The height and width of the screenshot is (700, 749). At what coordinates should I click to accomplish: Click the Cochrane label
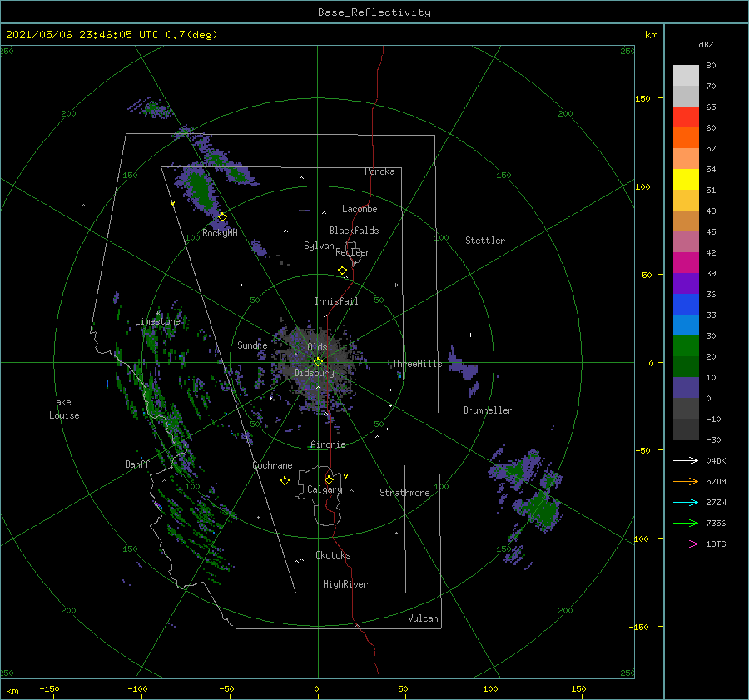pyautogui.click(x=272, y=465)
